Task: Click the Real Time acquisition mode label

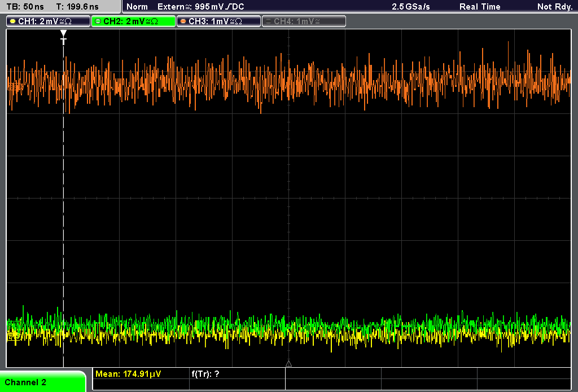Action: point(480,7)
